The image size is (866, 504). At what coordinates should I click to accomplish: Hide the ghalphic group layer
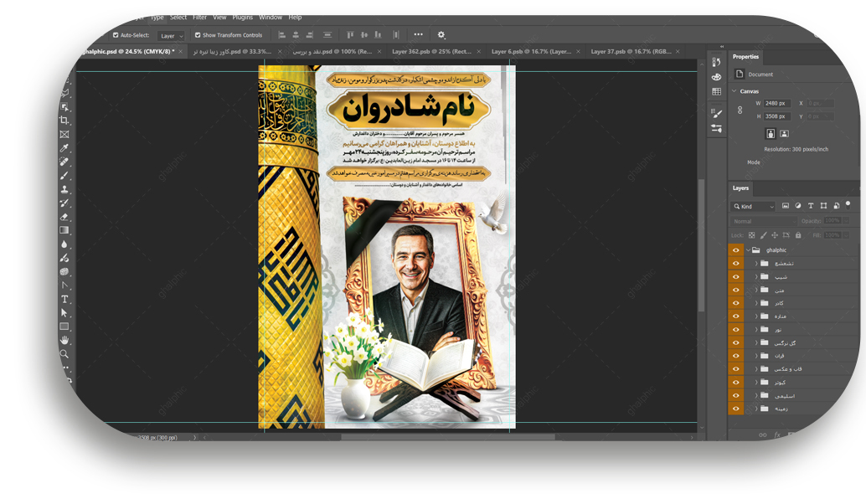735,250
